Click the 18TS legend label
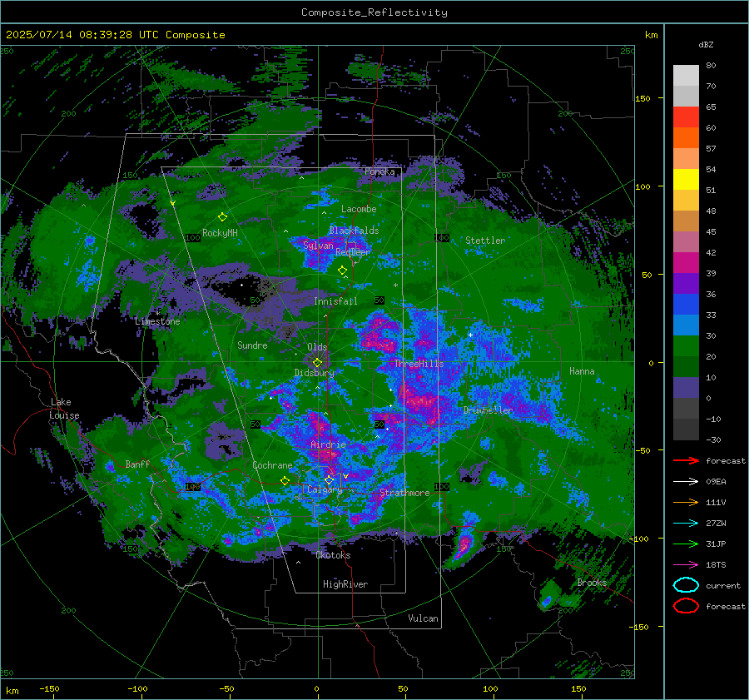 tap(716, 565)
